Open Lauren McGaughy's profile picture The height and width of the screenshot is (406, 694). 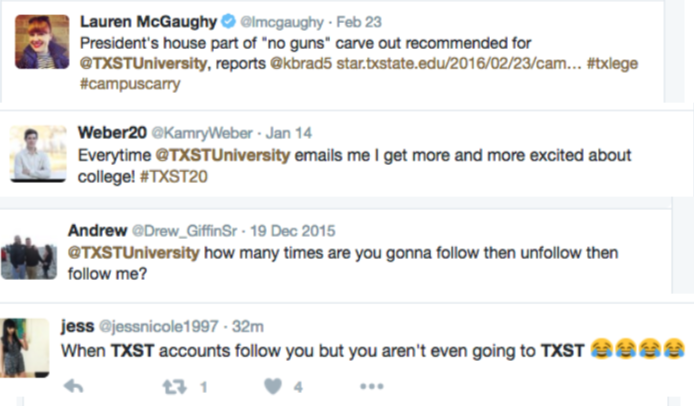[42, 42]
